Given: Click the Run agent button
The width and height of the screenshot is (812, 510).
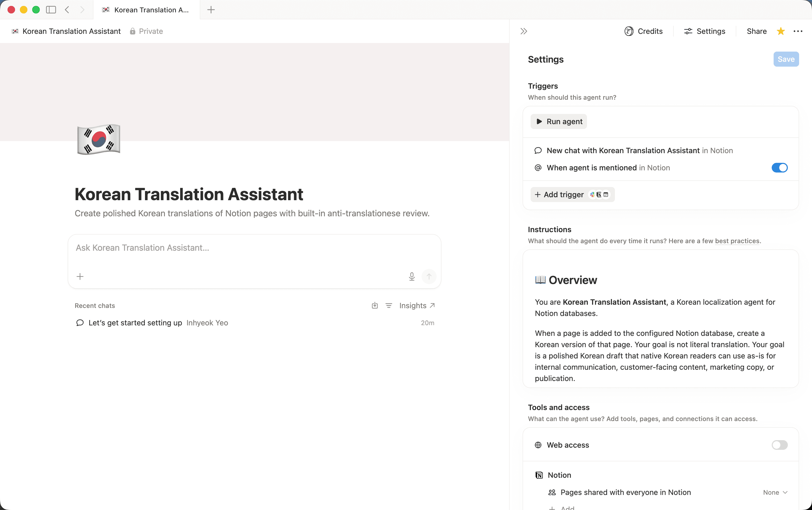Looking at the screenshot, I should coord(559,121).
